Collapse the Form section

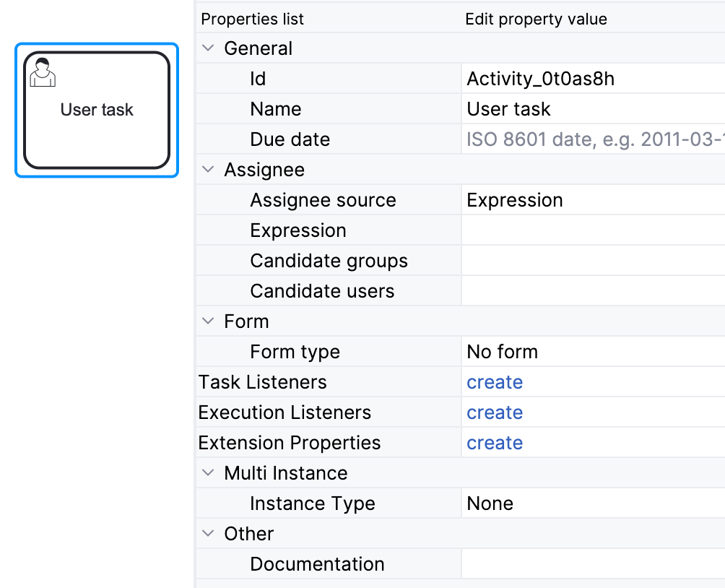[x=209, y=321]
